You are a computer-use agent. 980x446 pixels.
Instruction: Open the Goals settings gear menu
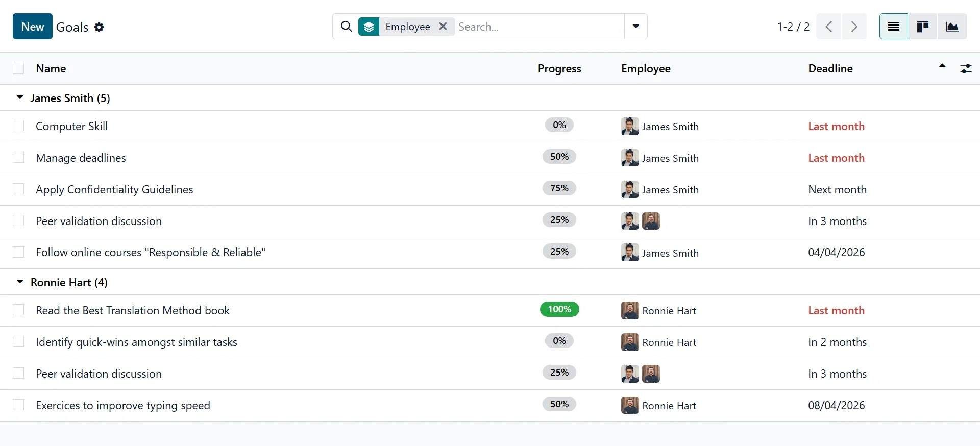99,27
